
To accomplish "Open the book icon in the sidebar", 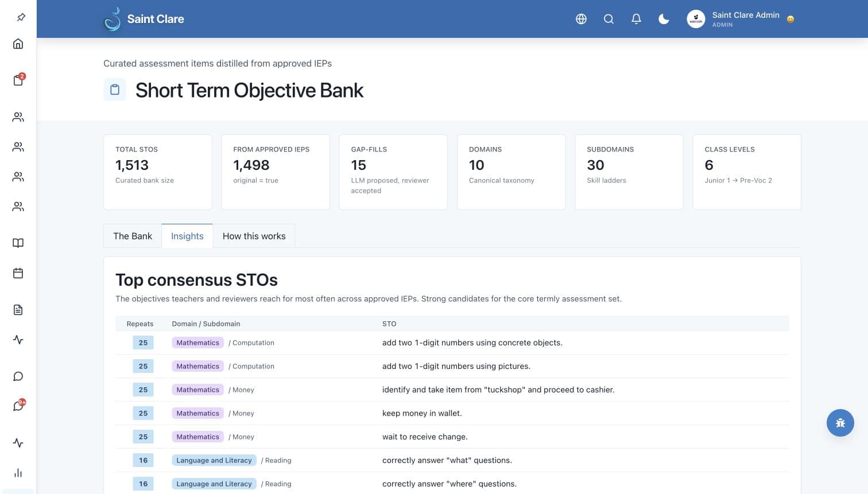I will click(18, 243).
